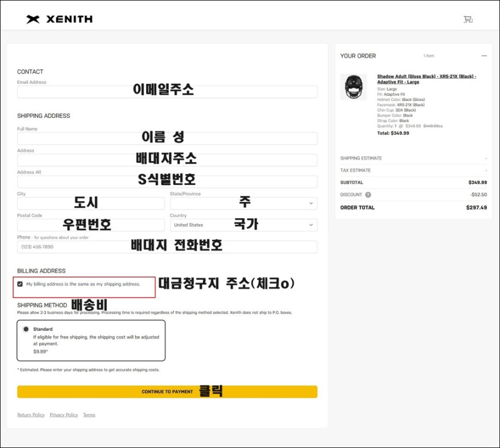Select the Standard shipping radio button
This screenshot has height=448, width=500.
click(26, 329)
